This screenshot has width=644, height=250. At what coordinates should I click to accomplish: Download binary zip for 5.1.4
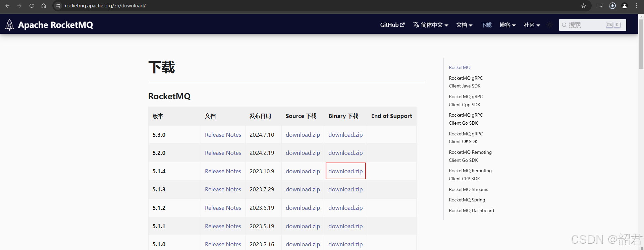(345, 171)
